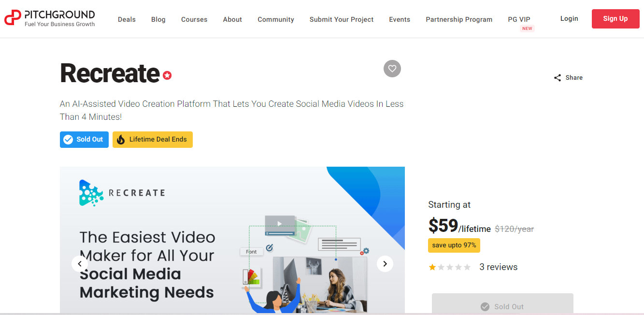
Task: Click the share icon next to Share
Action: point(558,78)
